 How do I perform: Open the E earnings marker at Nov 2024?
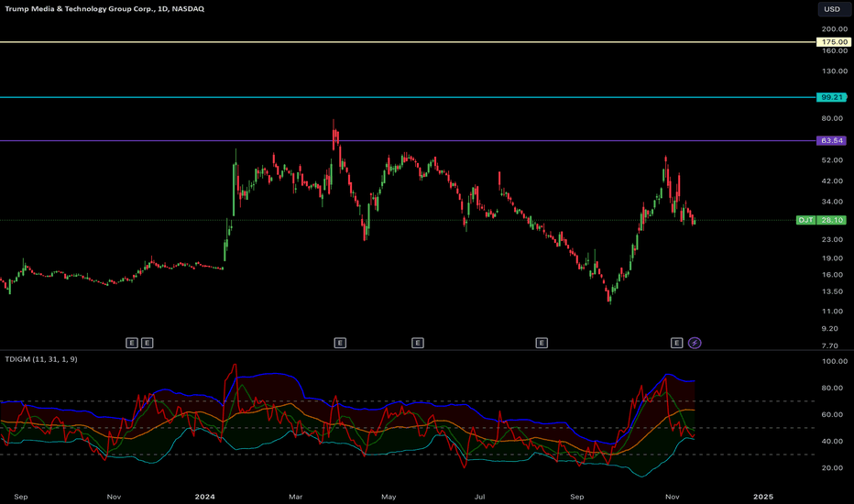676,343
